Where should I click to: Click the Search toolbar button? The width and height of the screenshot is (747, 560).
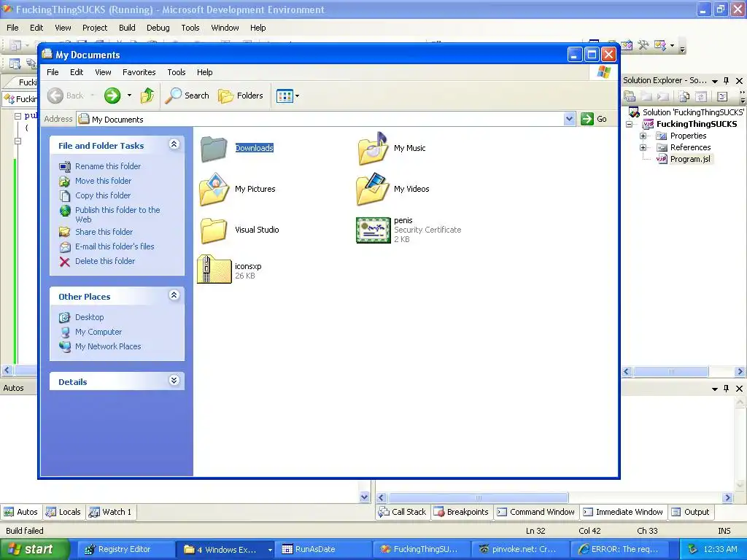pyautogui.click(x=187, y=96)
